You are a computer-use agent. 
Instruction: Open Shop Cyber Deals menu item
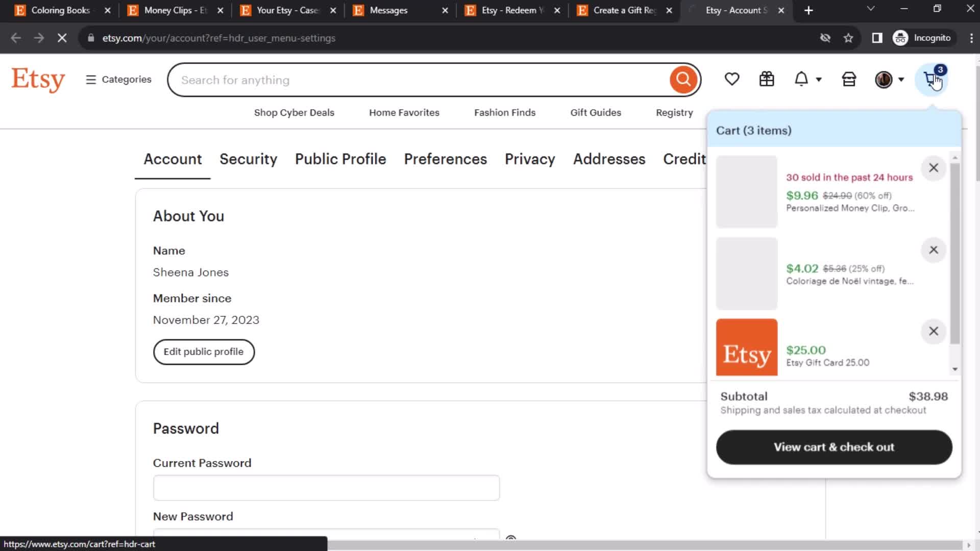click(x=294, y=112)
